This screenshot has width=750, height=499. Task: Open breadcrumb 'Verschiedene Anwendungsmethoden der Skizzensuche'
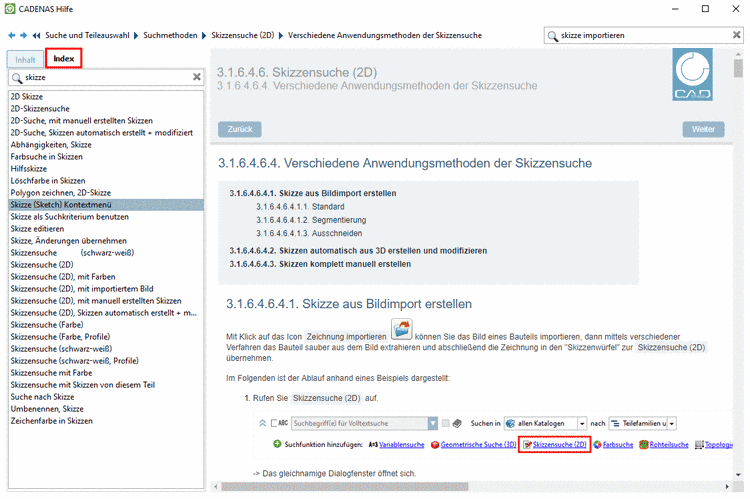(x=385, y=35)
